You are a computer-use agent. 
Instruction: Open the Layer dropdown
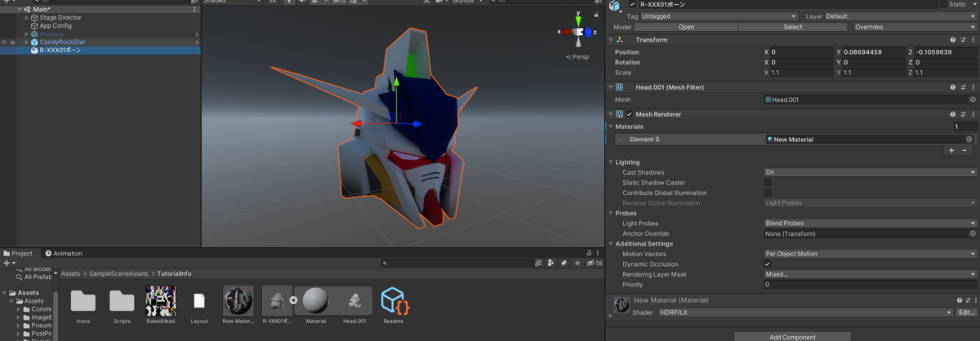point(901,16)
